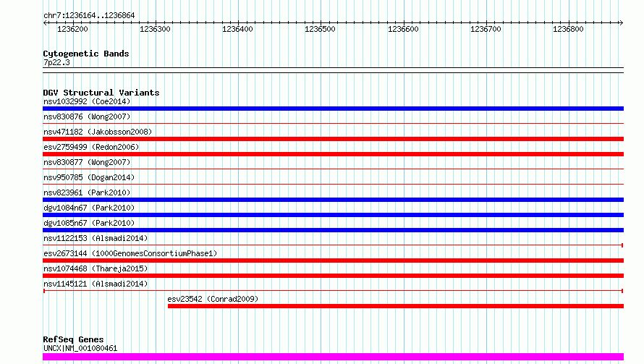Open variant nsv830877 (Wong2007) label

pyautogui.click(x=87, y=162)
